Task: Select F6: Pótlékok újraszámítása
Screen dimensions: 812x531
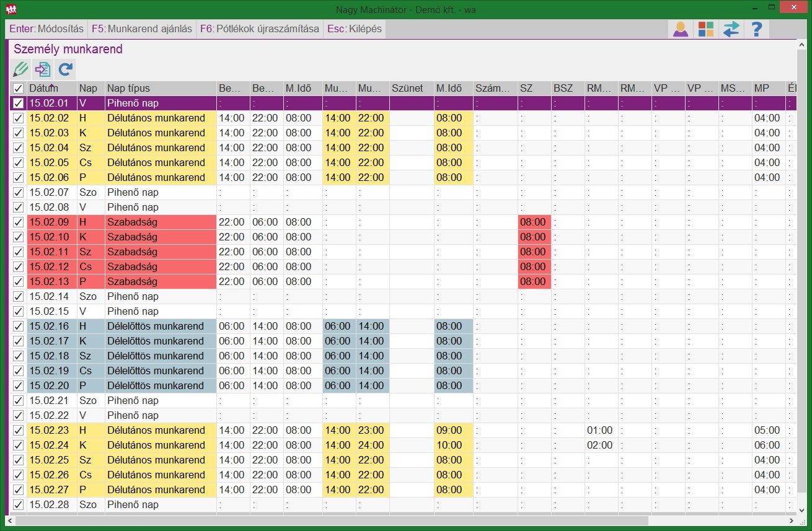Action: pyautogui.click(x=260, y=29)
